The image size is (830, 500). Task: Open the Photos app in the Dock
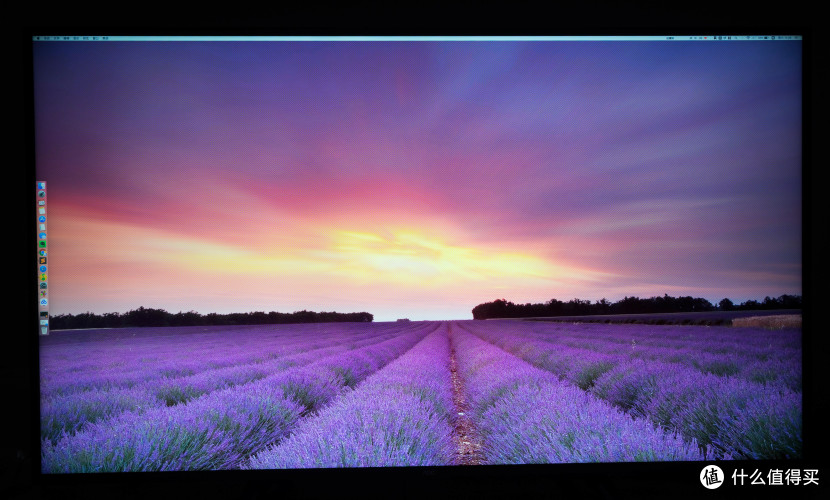click(42, 277)
